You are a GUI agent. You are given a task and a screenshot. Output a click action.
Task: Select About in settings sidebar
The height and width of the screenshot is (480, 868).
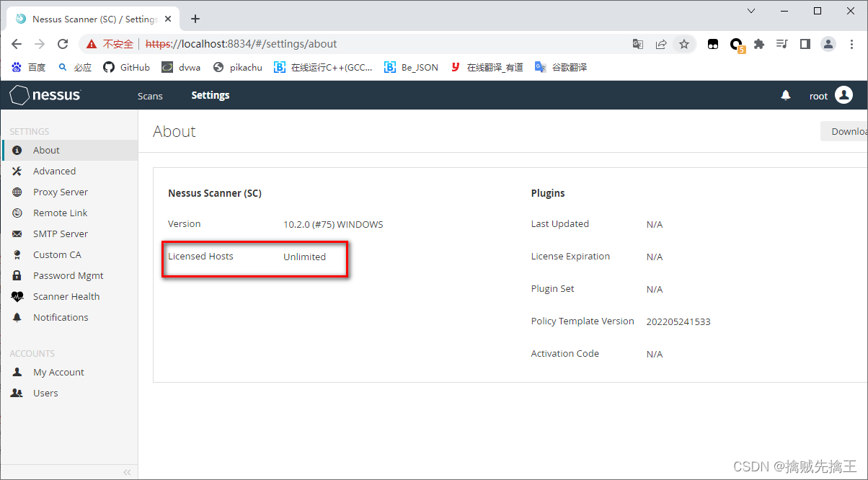coord(69,151)
